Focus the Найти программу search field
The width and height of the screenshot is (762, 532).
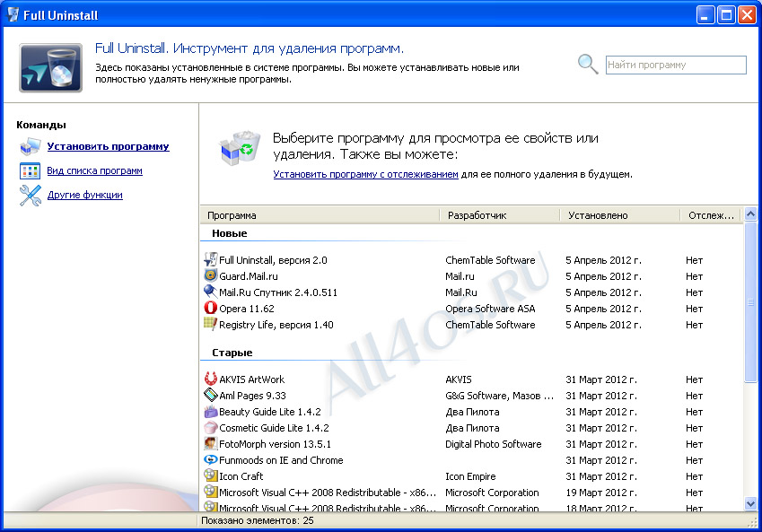pyautogui.click(x=676, y=65)
